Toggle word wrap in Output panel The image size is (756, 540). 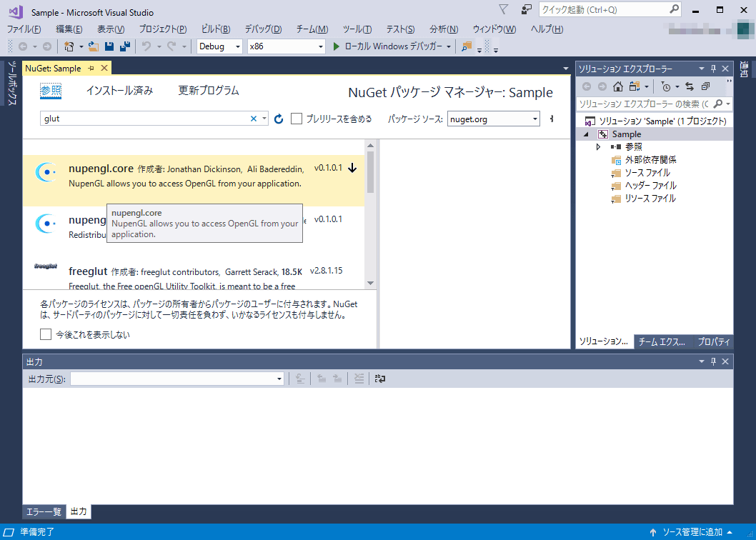(x=380, y=379)
